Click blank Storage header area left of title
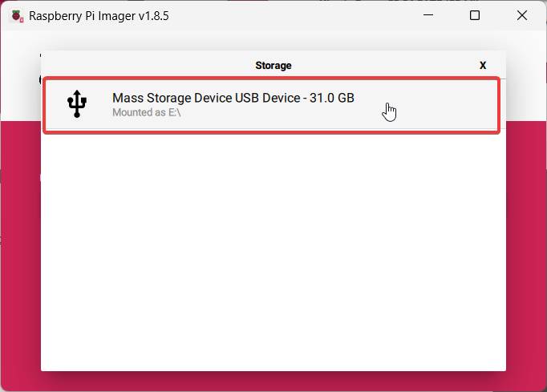 pyautogui.click(x=144, y=65)
